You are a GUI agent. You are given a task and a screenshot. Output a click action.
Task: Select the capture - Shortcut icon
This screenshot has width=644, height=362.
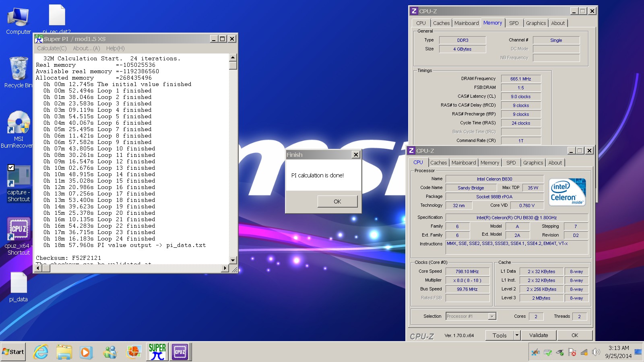point(19,183)
